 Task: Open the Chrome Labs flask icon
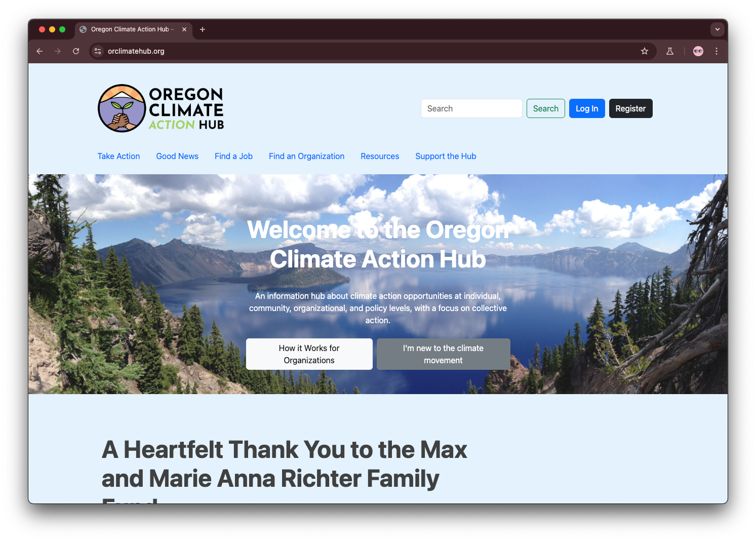click(670, 51)
